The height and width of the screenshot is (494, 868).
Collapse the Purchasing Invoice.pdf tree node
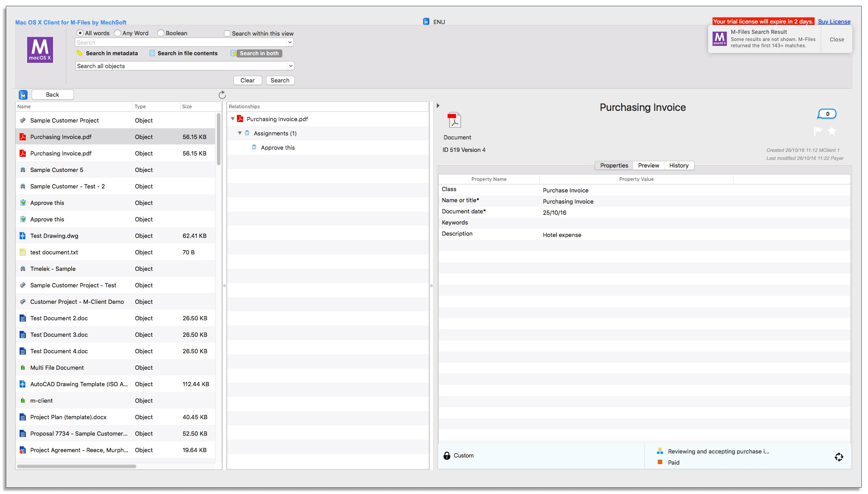tap(232, 119)
